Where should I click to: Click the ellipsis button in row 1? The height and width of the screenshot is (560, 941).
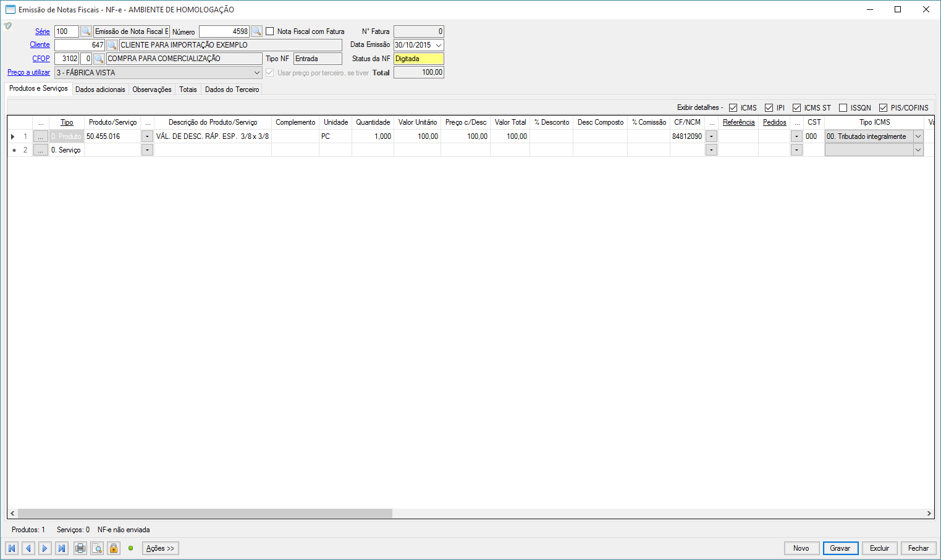tap(41, 136)
